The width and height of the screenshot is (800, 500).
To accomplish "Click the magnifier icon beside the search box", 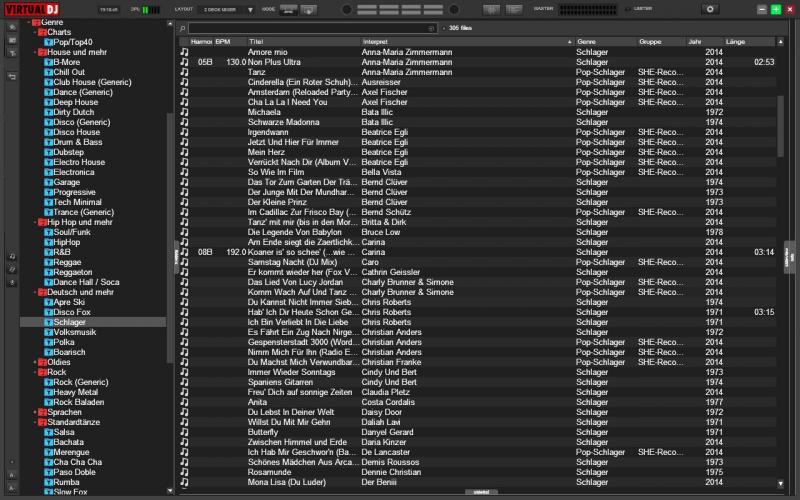I will [x=182, y=29].
